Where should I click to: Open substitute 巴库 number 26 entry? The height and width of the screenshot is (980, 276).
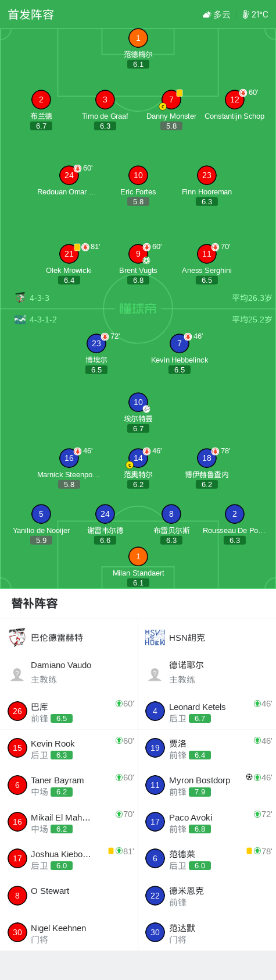69,712
